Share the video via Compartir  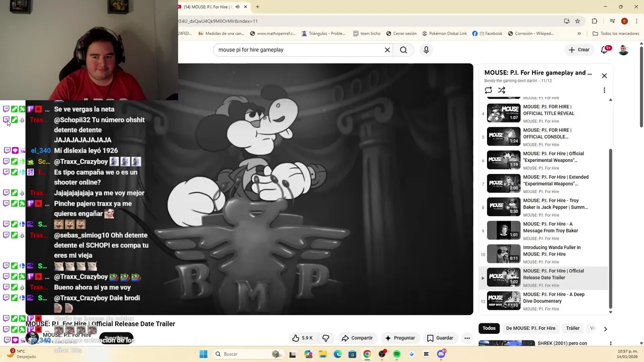tap(357, 338)
